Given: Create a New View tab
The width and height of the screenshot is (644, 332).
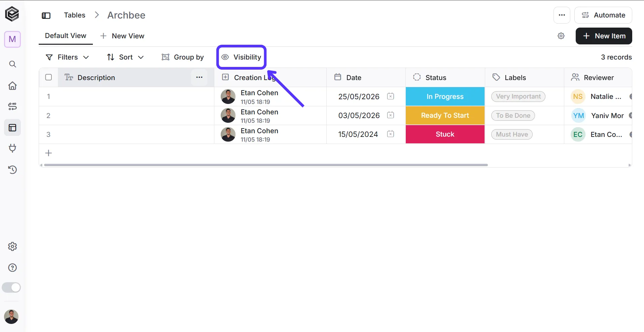Looking at the screenshot, I should [122, 36].
